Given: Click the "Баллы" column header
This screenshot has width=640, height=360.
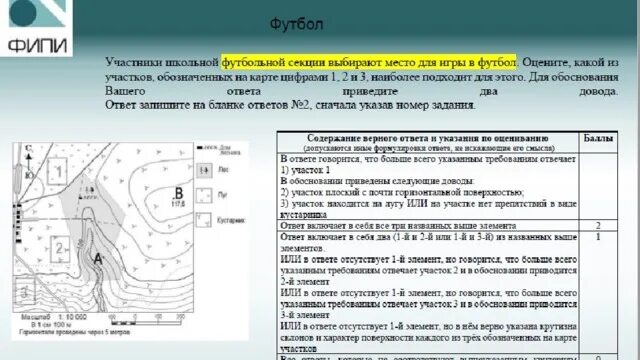Looking at the screenshot, I should pos(598,138).
